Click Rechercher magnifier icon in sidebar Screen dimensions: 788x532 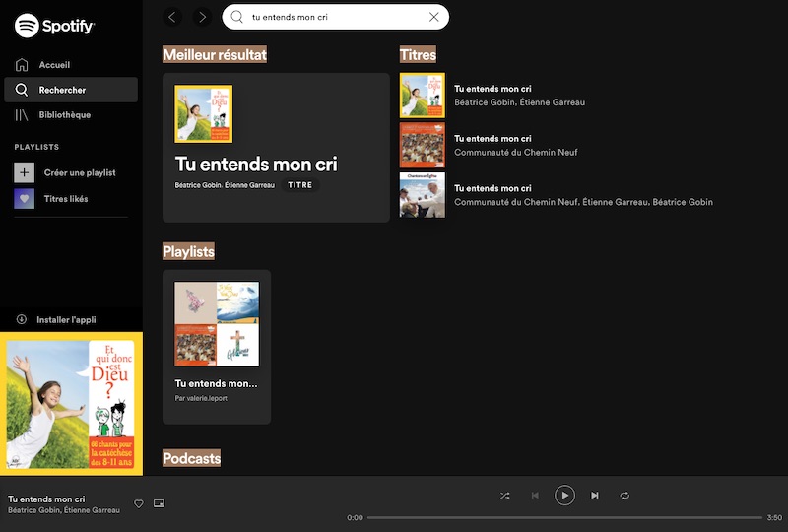pyautogui.click(x=22, y=90)
